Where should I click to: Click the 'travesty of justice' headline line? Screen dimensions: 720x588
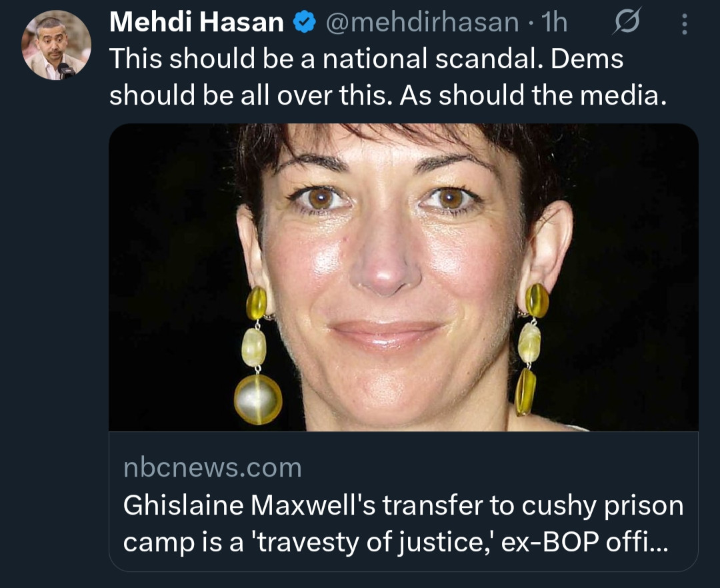[x=395, y=542]
